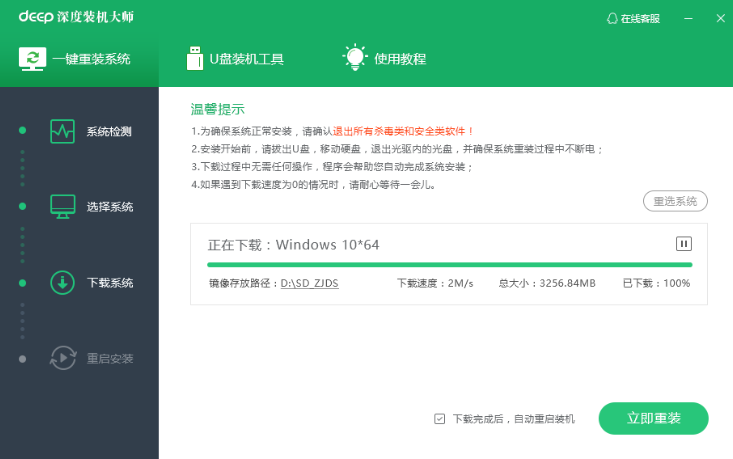
Task: Go to 重启安装 step label
Action: [x=110, y=359]
